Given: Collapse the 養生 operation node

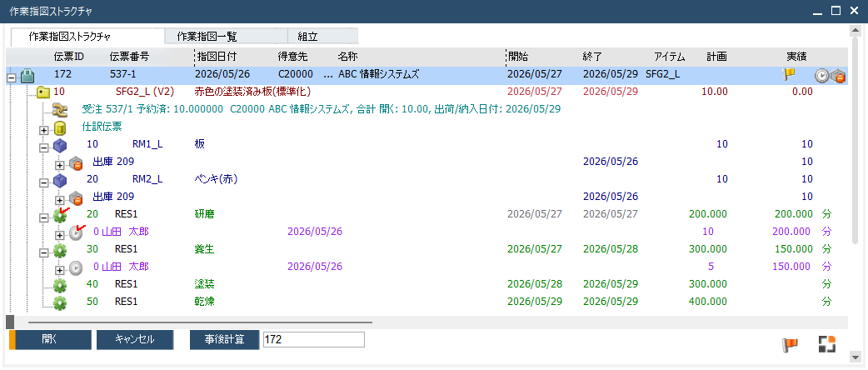Looking at the screenshot, I should (43, 252).
